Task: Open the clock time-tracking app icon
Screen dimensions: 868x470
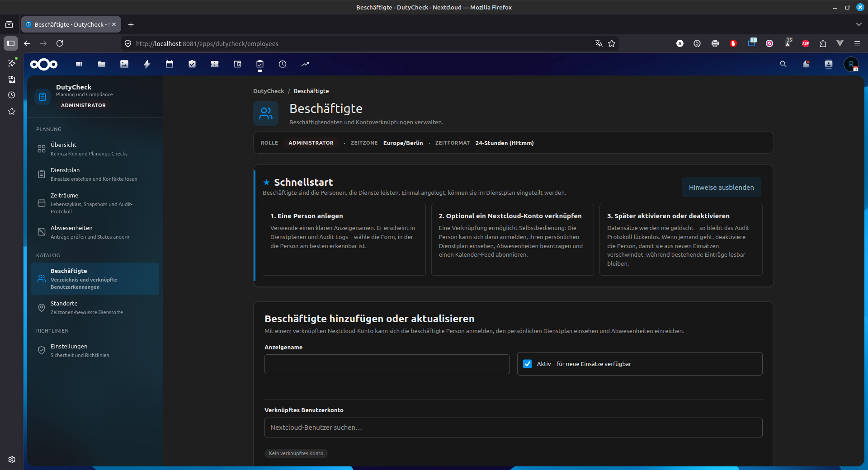Action: pos(283,64)
